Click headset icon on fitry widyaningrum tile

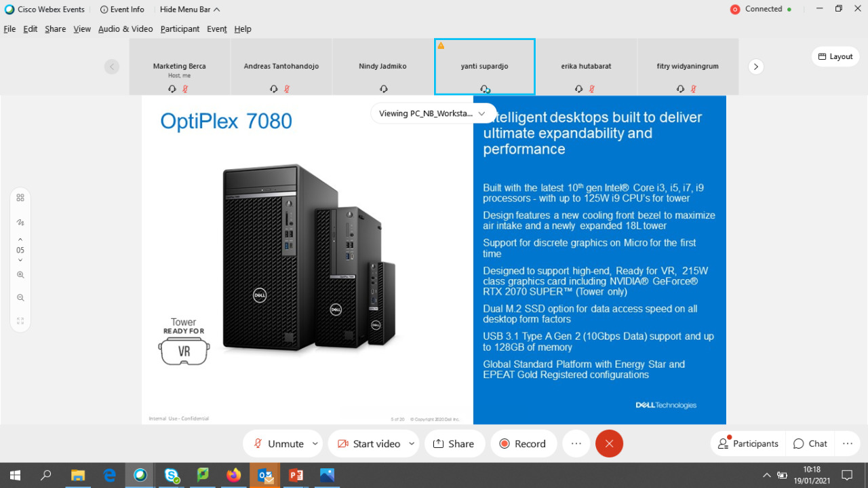[x=680, y=89]
